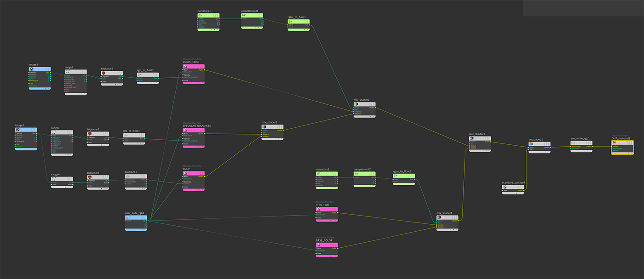Click the BASE_COLOR standard surface icon
This screenshot has width=644, height=279.
pyautogui.click(x=319, y=245)
